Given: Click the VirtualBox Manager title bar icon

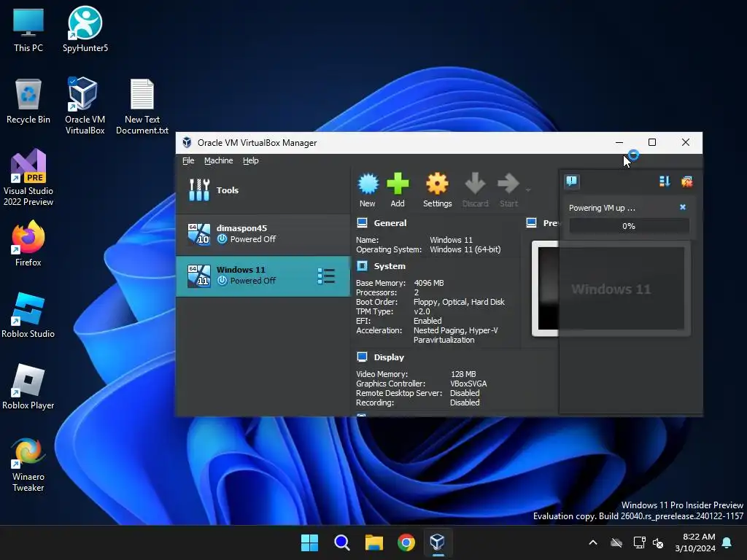Looking at the screenshot, I should [x=187, y=142].
